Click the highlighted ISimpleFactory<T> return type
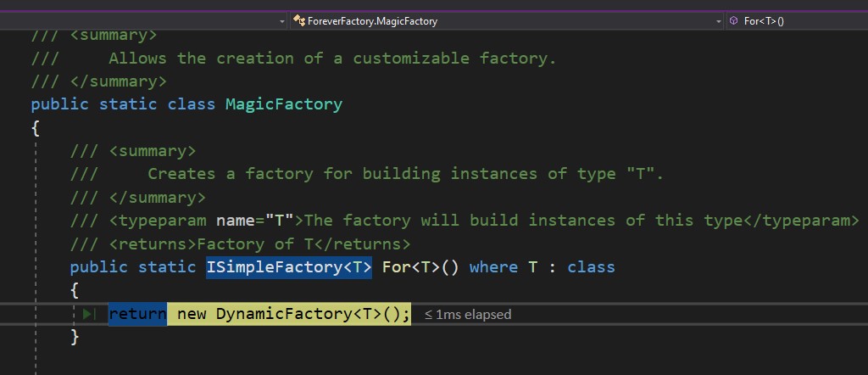 click(289, 267)
